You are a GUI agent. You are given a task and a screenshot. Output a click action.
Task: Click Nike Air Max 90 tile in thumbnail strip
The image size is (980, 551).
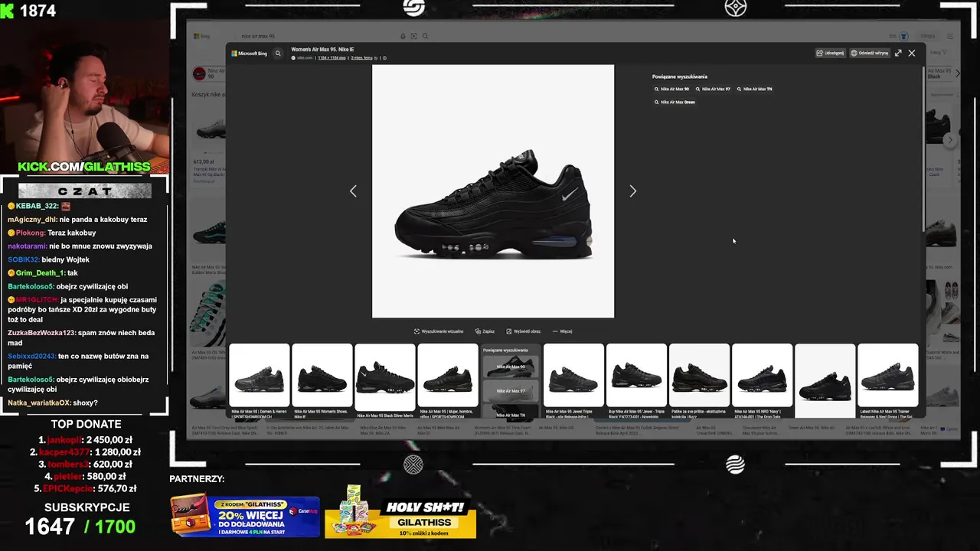point(511,367)
